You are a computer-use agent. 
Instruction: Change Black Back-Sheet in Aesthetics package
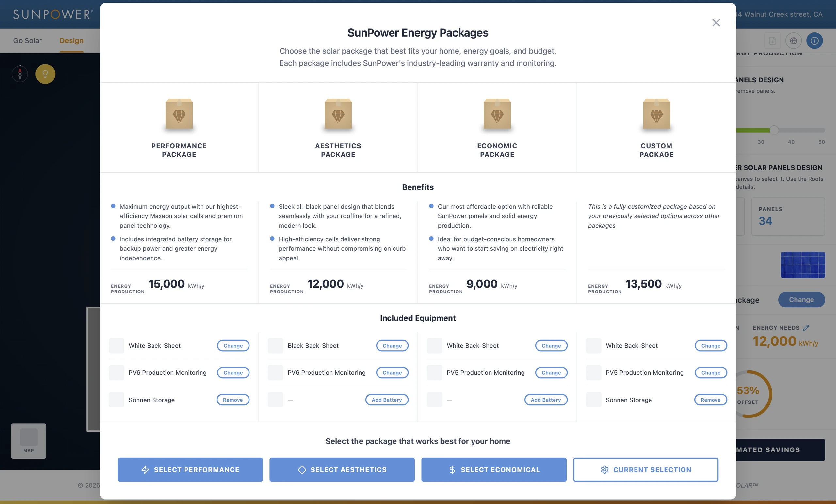point(392,345)
